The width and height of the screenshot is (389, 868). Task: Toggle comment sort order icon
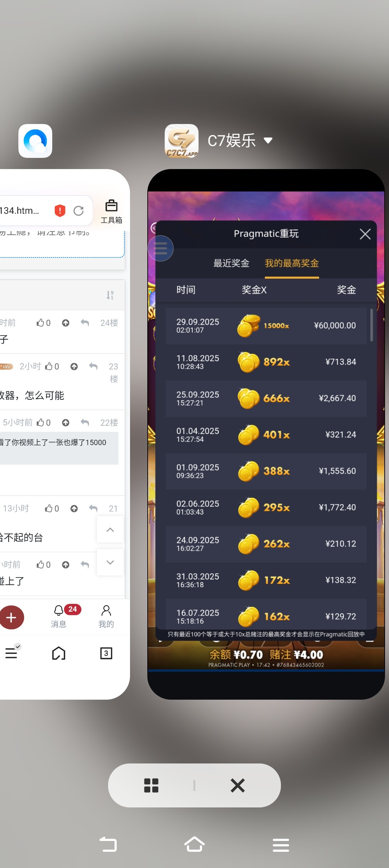110,295
